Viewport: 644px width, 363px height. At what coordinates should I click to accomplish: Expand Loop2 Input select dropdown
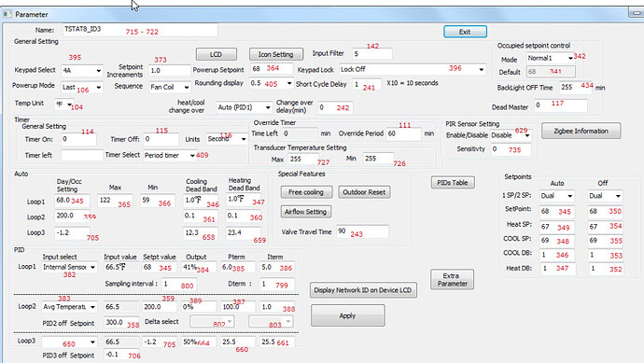[69, 307]
